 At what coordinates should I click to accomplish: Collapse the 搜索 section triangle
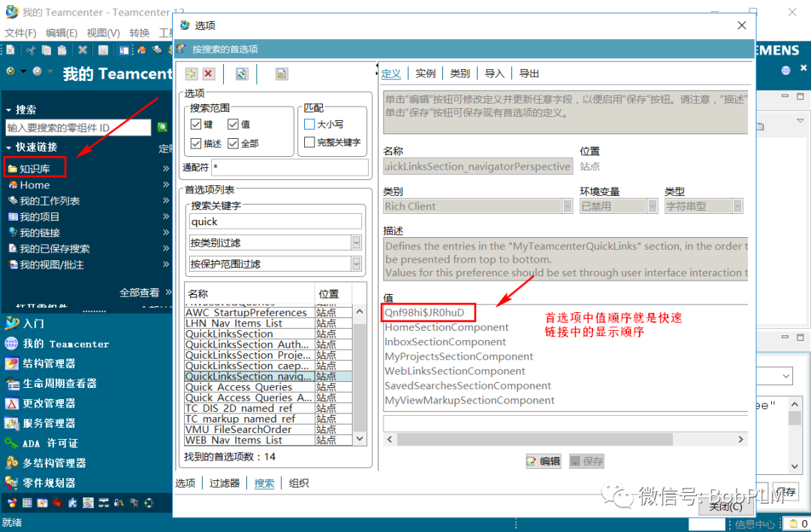(9, 110)
